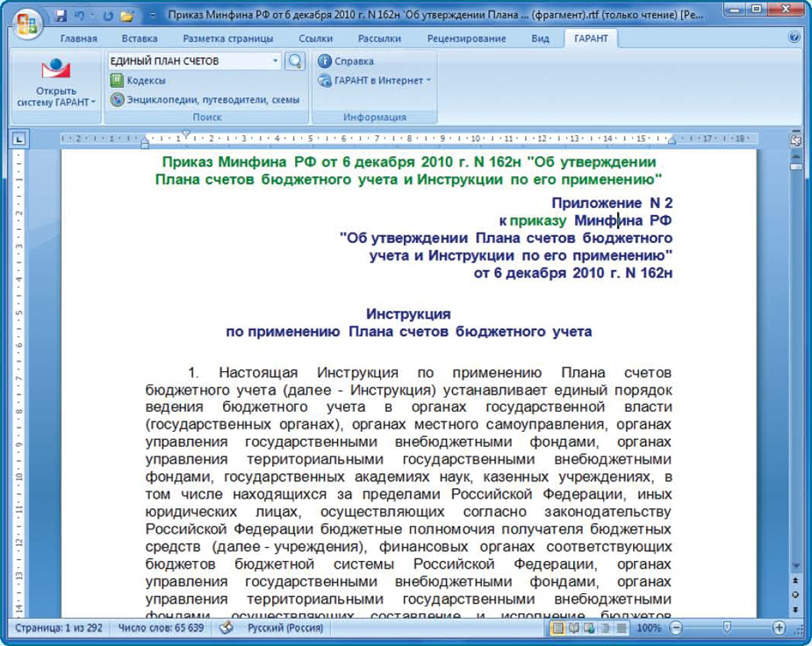The image size is (812, 646).
Task: Toggle the ruler display button above scrollbar
Action: [796, 140]
